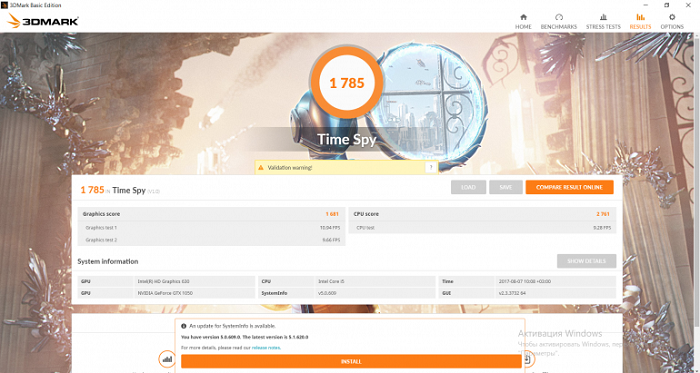Select the Graphics score row

click(212, 214)
